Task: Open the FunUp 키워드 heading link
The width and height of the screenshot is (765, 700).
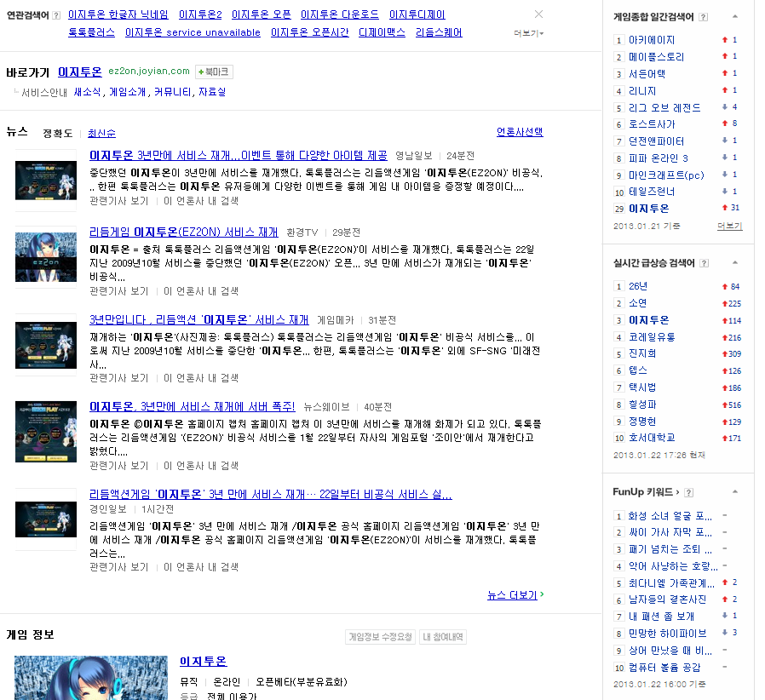Action: 646,492
